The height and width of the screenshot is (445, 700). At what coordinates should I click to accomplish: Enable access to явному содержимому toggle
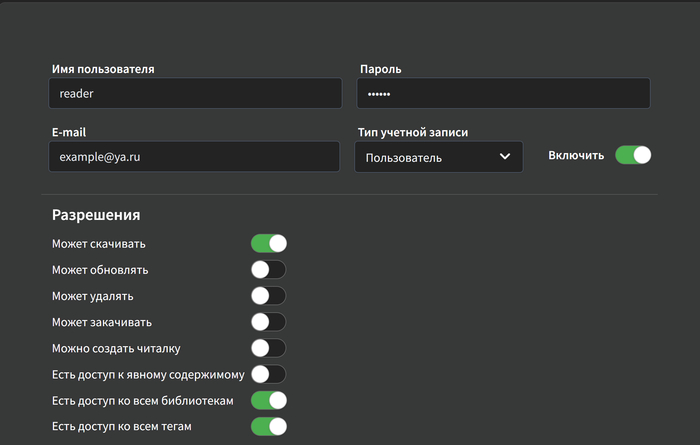(268, 374)
